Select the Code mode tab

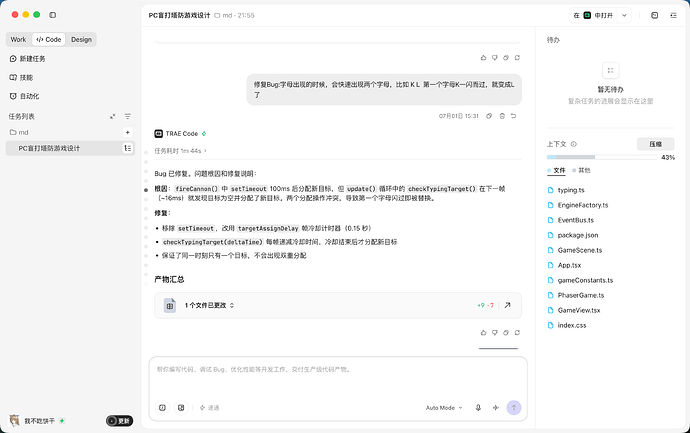[48, 40]
